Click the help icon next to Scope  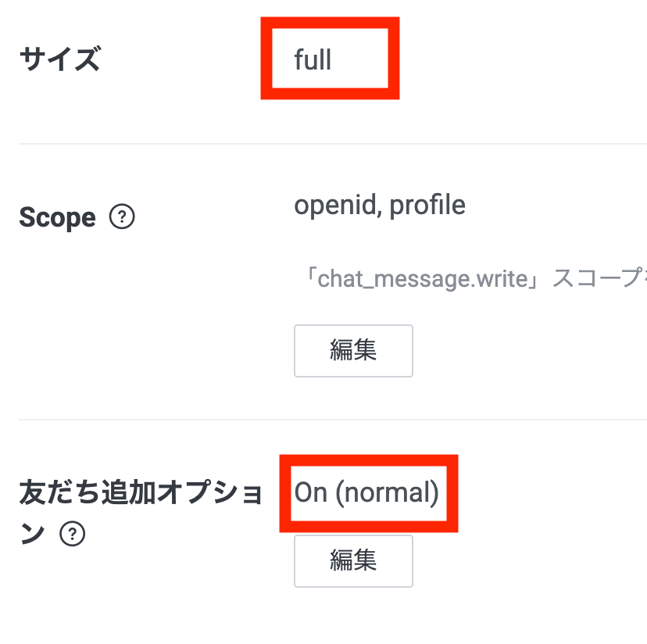coord(122,217)
